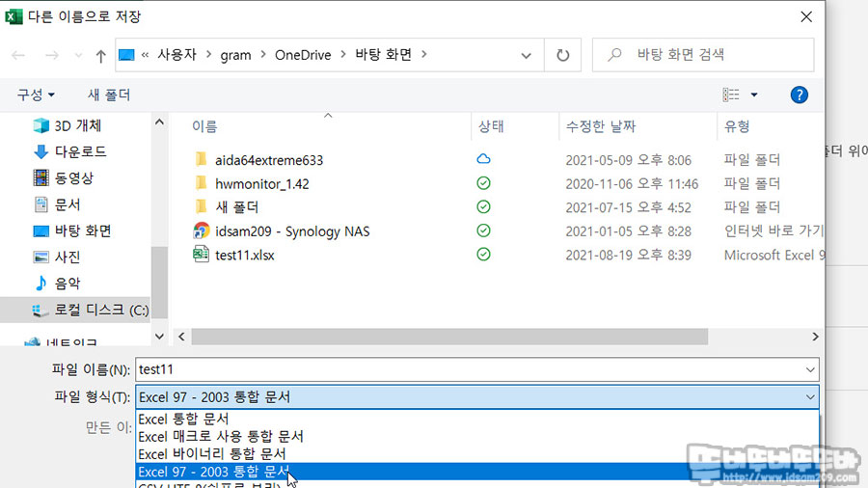Open the Help button
This screenshot has height=488, width=868.
click(x=799, y=95)
